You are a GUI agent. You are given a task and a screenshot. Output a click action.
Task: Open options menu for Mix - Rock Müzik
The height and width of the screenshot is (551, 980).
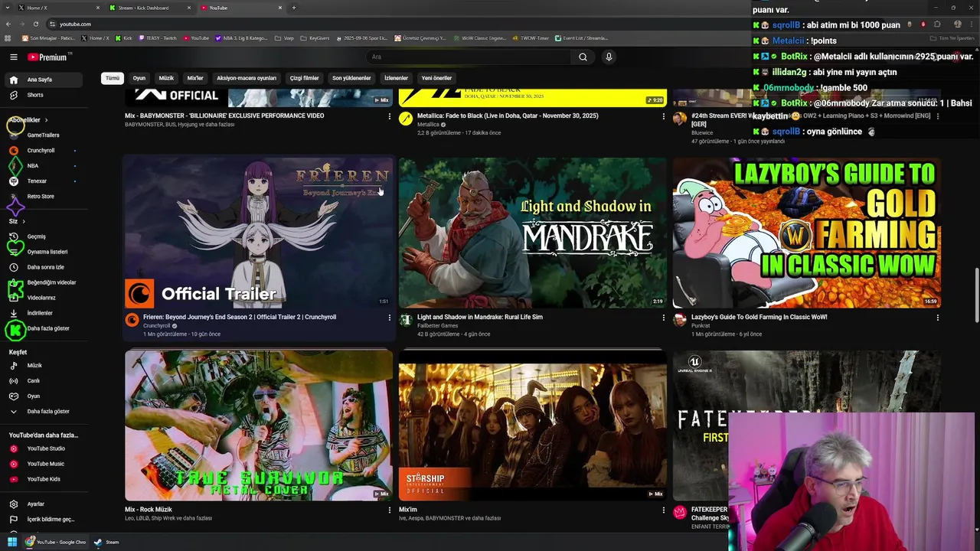389,510
